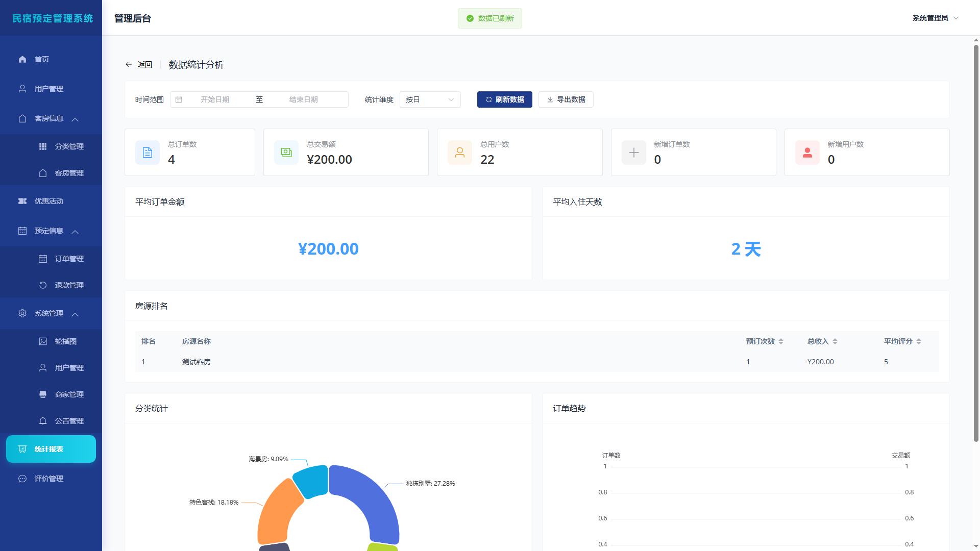Viewport: 980px width, 551px height.
Task: Click the red user icon in 新增用户数 card
Action: (x=807, y=153)
